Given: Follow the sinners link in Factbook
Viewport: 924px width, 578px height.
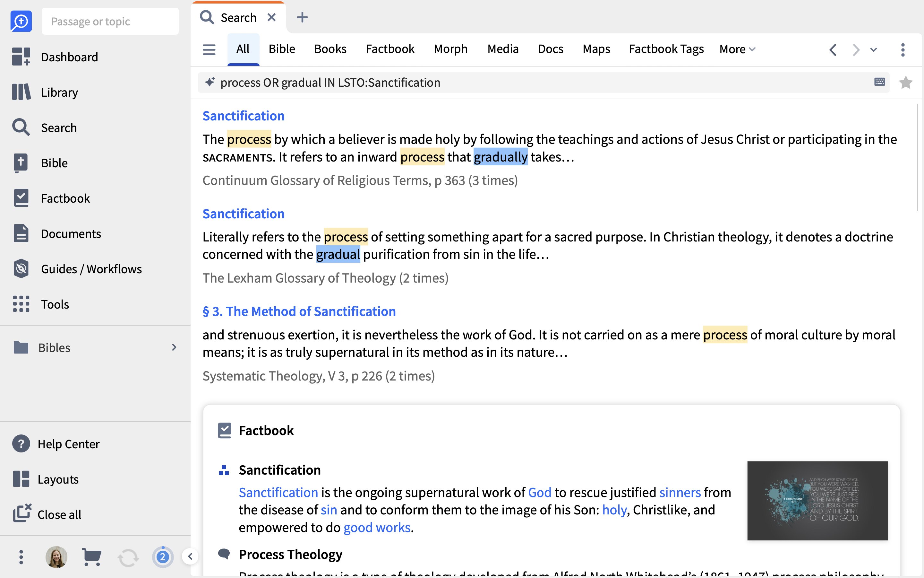Looking at the screenshot, I should [x=680, y=492].
